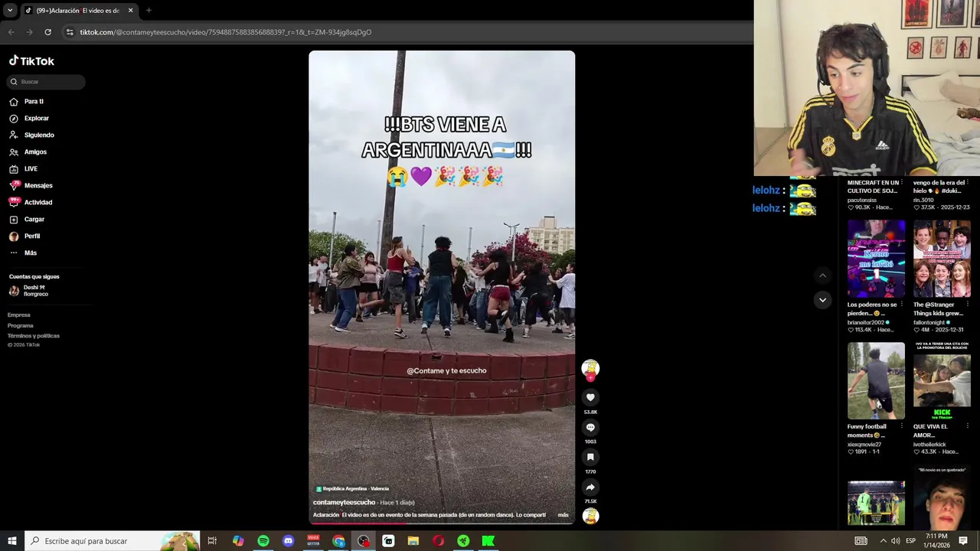Viewport: 980px width, 551px height.
Task: Open Kick app from the taskbar
Action: tap(488, 541)
